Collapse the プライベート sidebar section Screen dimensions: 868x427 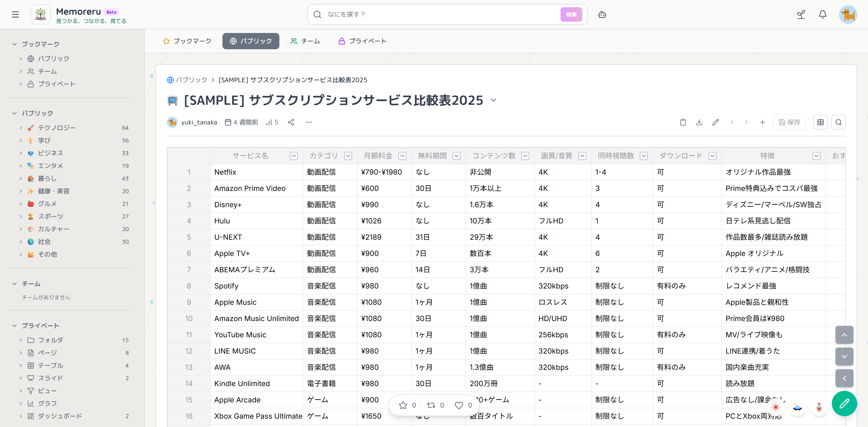pyautogui.click(x=14, y=326)
